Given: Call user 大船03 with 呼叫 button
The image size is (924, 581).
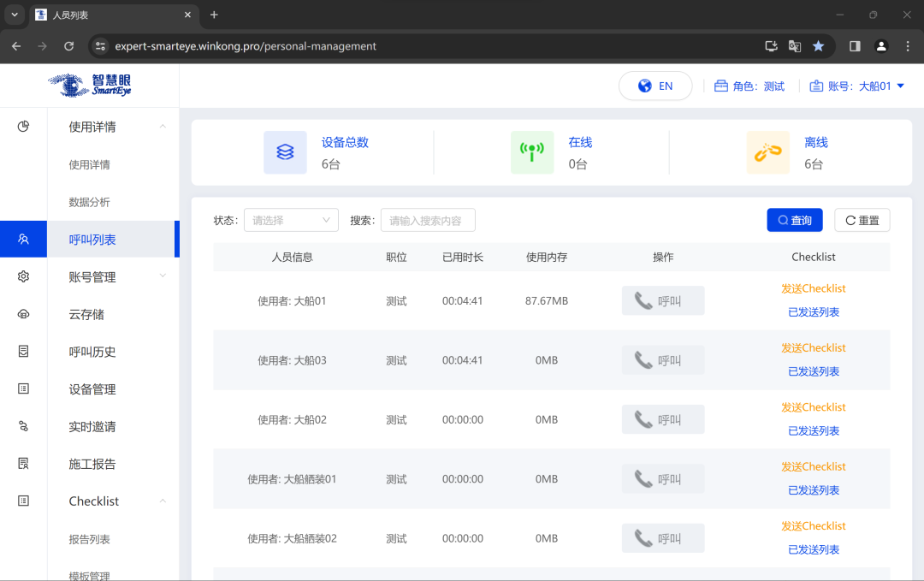Looking at the screenshot, I should (x=663, y=360).
